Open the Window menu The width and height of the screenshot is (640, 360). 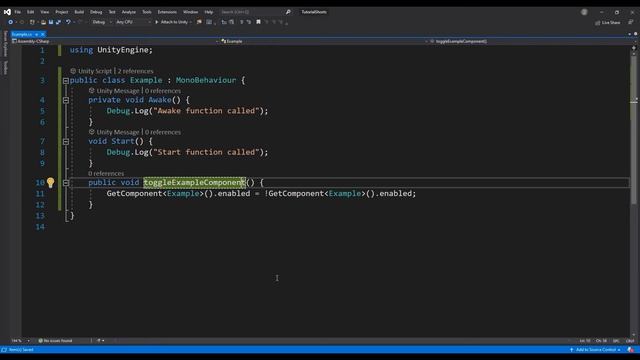pos(190,12)
